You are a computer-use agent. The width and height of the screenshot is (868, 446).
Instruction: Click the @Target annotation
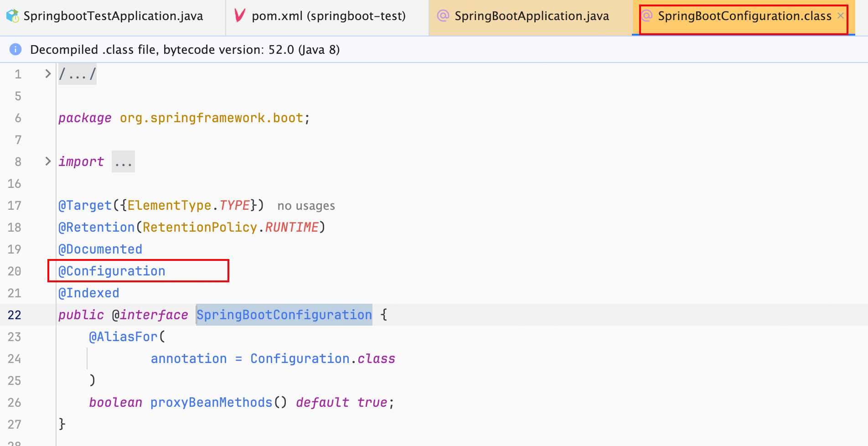tap(85, 205)
